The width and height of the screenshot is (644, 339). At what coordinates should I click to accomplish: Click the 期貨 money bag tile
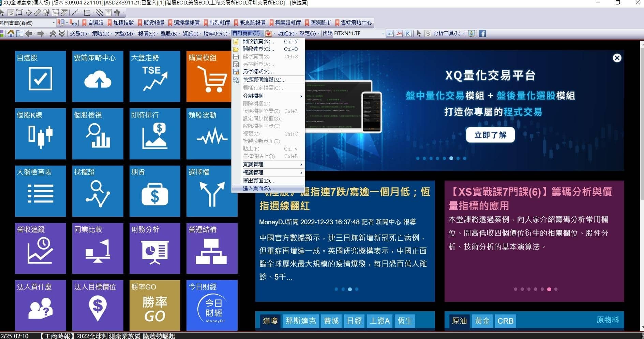(155, 191)
